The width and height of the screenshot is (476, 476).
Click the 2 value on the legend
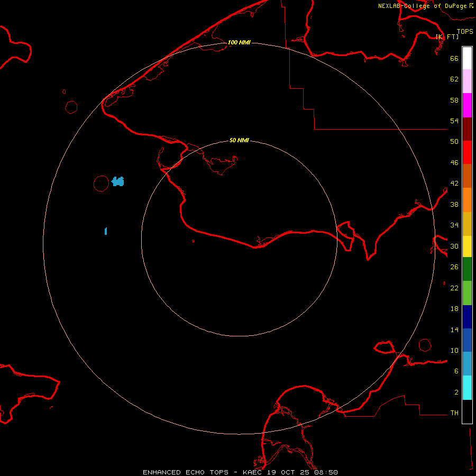[456, 392]
